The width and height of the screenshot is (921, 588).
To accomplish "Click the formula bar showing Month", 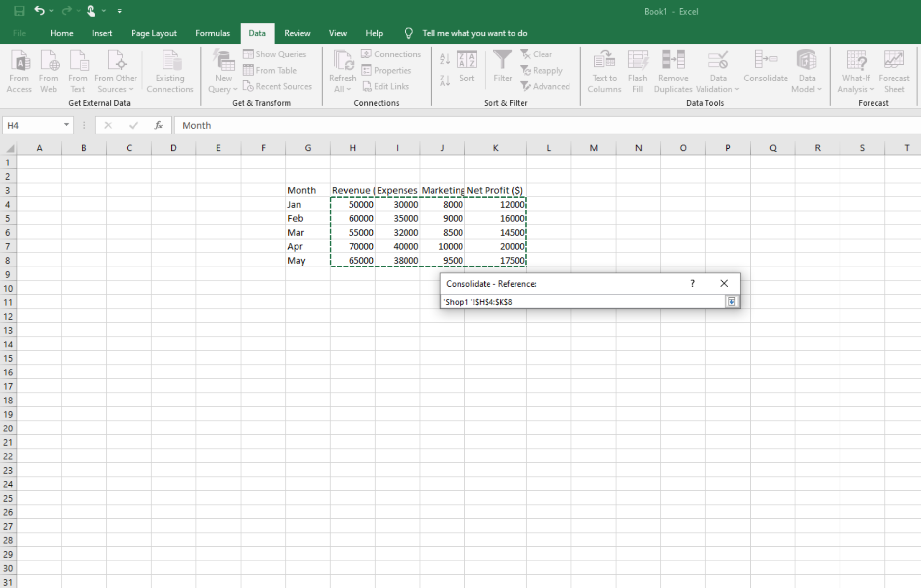I will (547, 125).
